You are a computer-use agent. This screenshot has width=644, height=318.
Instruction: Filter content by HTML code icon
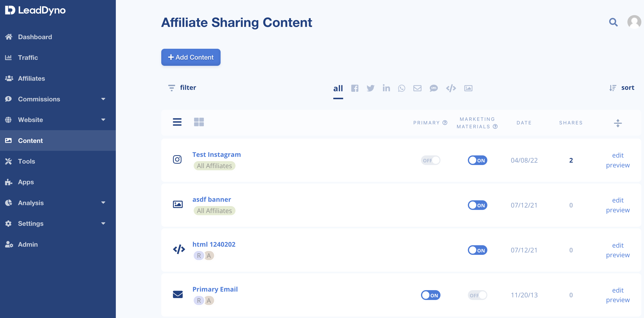[x=451, y=88]
